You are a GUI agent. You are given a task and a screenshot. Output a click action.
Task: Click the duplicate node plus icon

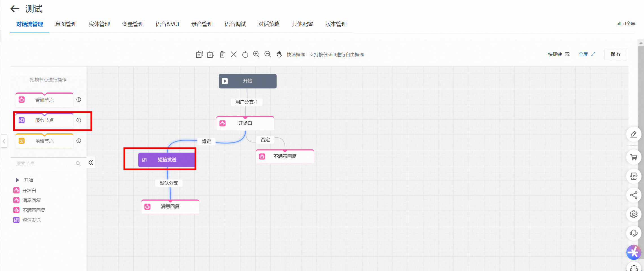211,54
